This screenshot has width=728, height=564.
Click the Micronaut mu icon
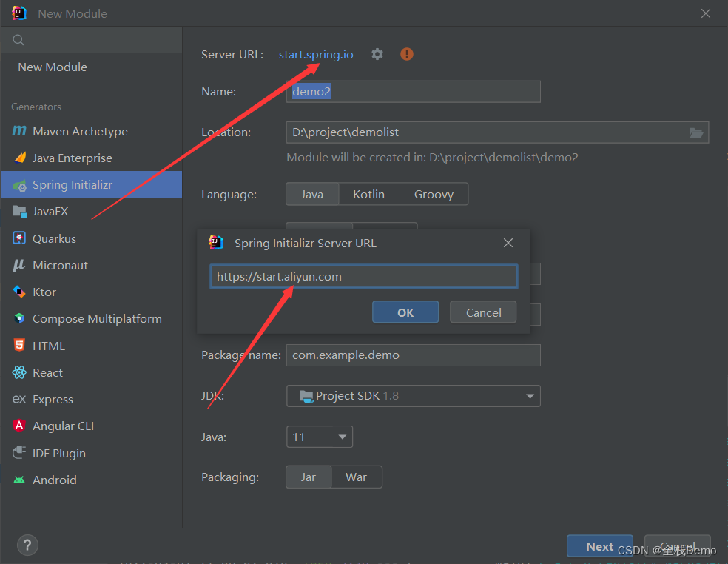click(x=19, y=265)
